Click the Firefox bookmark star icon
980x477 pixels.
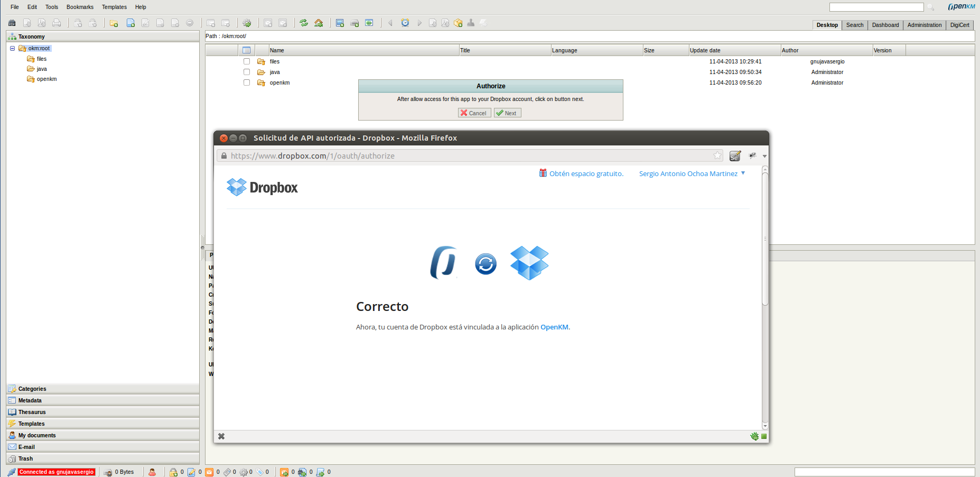(717, 155)
